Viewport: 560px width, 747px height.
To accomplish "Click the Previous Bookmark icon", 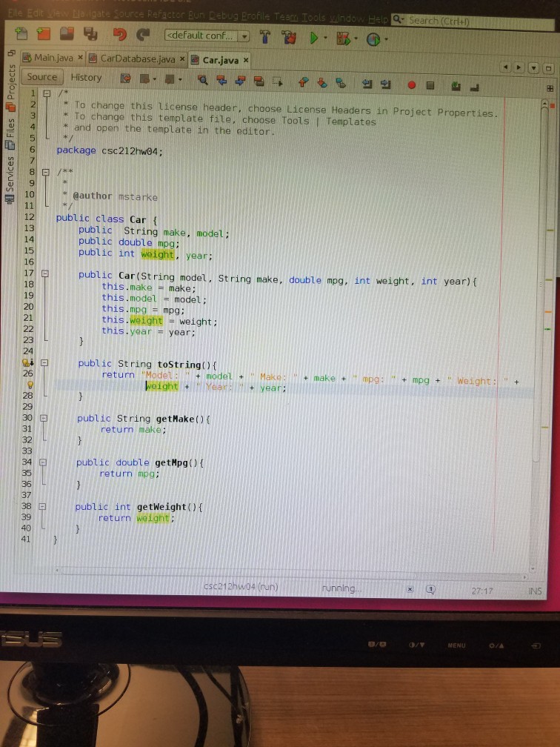I will click(x=303, y=82).
